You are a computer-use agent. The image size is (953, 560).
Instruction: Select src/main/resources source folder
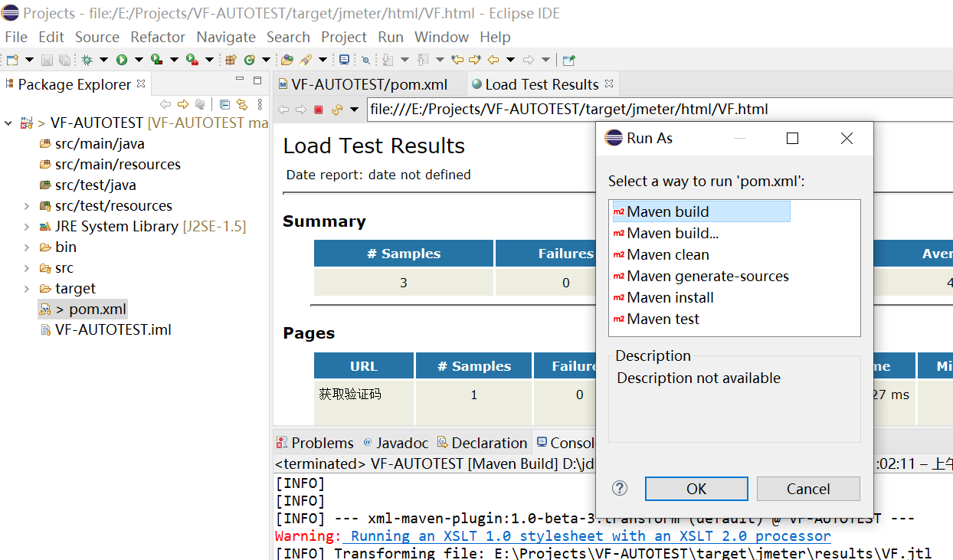pyautogui.click(x=118, y=164)
